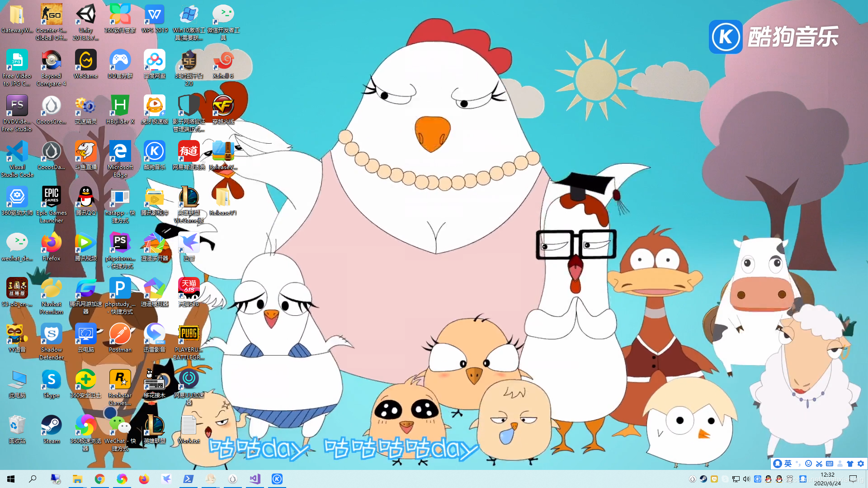Click the taskbar clock showing 12:32
The width and height of the screenshot is (868, 488).
[827, 479]
